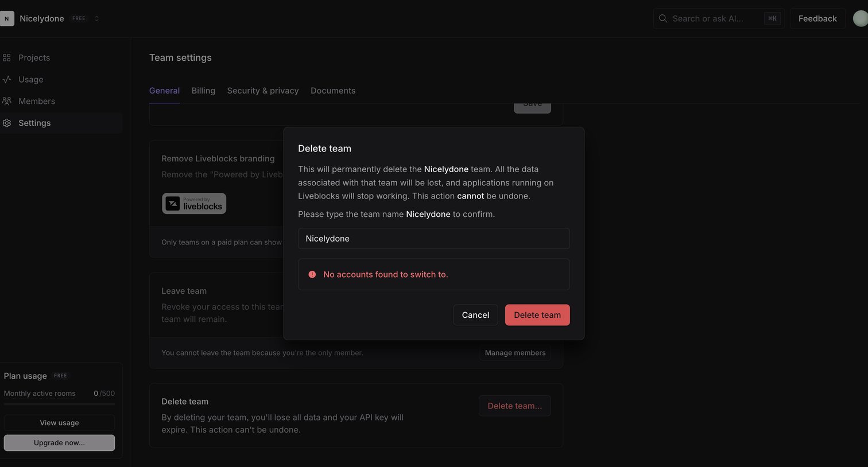Click the Manage members button

click(x=515, y=353)
